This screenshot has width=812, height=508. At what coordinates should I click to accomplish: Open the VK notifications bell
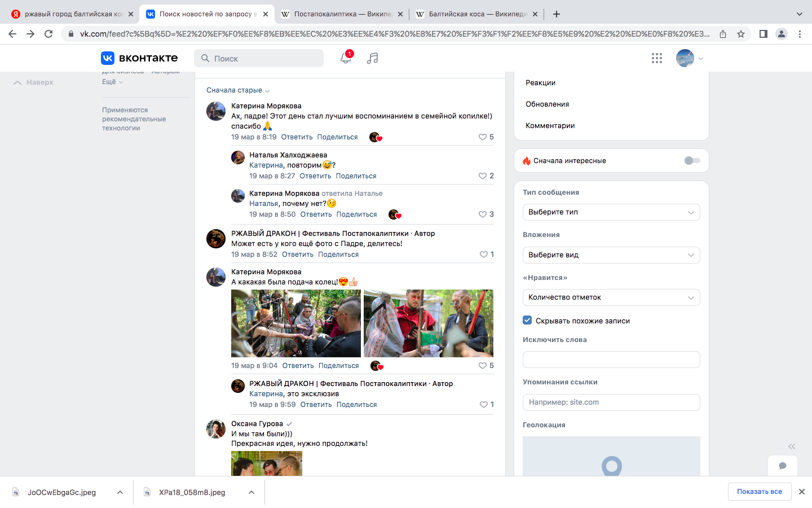pos(345,58)
